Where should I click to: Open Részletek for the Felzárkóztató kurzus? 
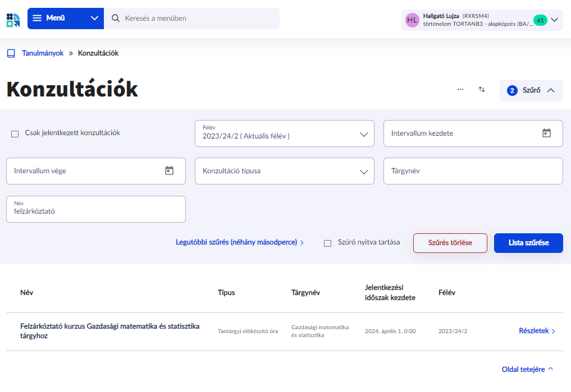tap(537, 331)
